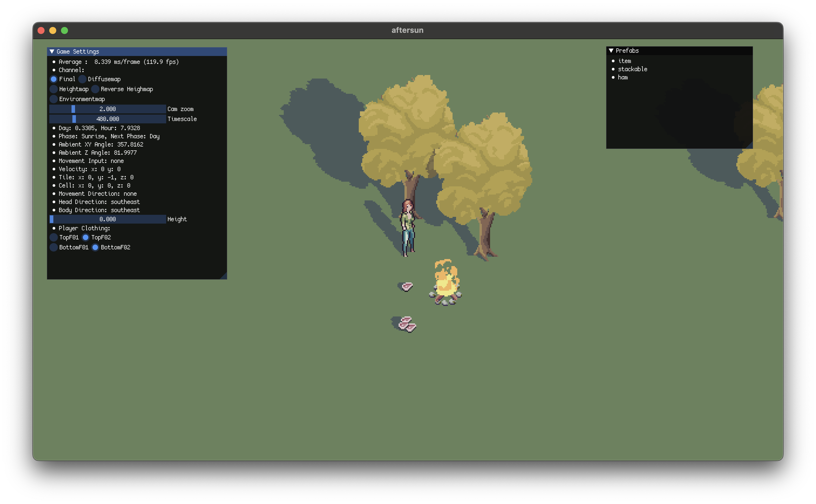Select Environmentmap channel icon
Viewport: 816px width, 504px height.
[53, 98]
